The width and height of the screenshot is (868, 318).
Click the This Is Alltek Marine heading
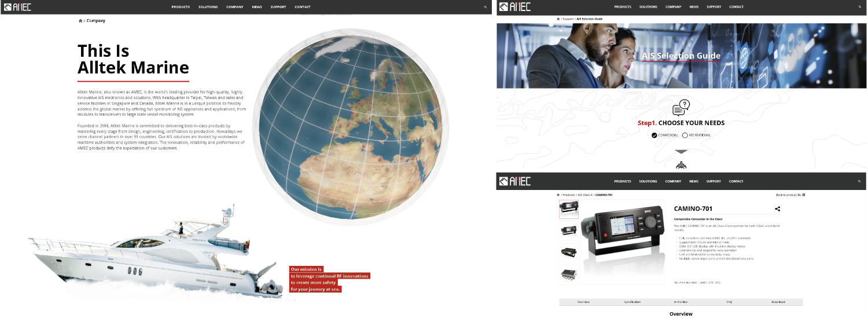pyautogui.click(x=133, y=59)
